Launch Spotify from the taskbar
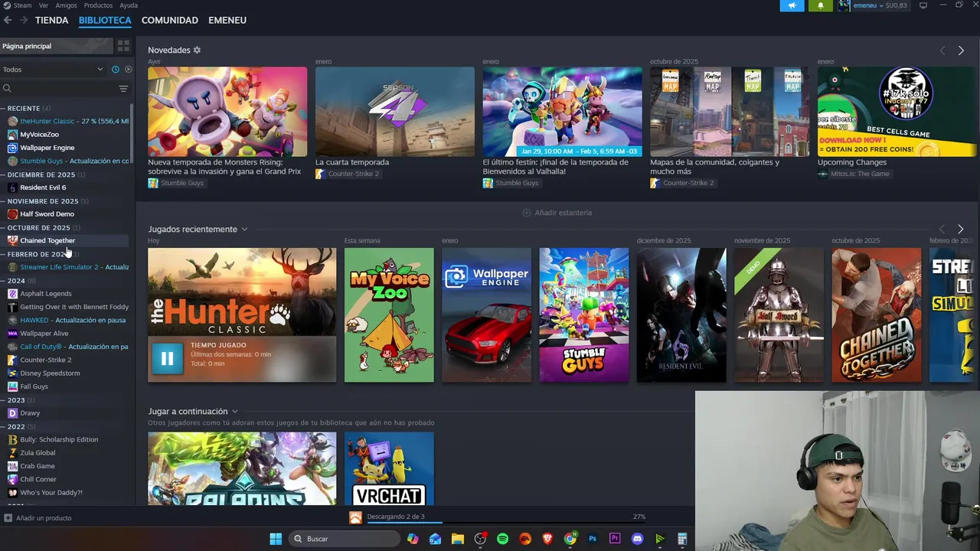The width and height of the screenshot is (980, 551). pyautogui.click(x=503, y=539)
